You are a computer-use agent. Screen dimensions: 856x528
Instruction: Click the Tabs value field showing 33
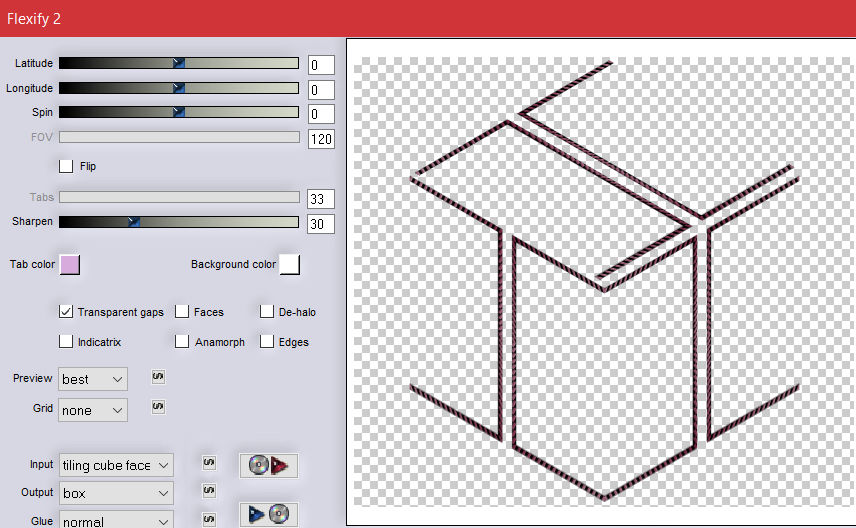[x=321, y=199]
